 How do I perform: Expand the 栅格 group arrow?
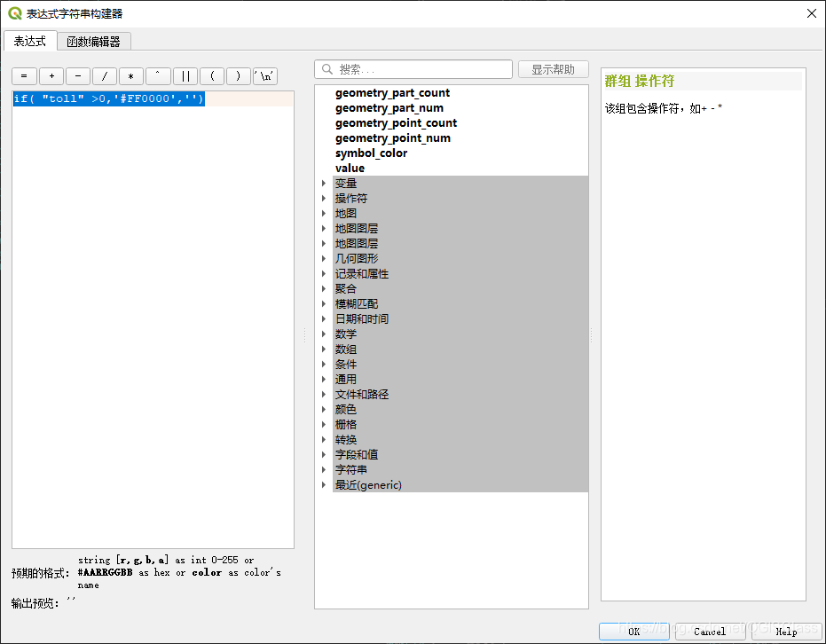pos(324,424)
